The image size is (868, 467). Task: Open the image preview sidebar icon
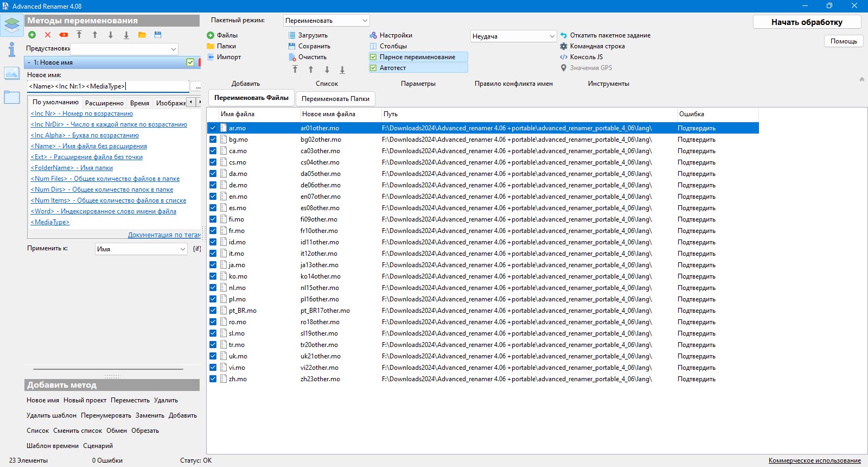click(x=11, y=73)
